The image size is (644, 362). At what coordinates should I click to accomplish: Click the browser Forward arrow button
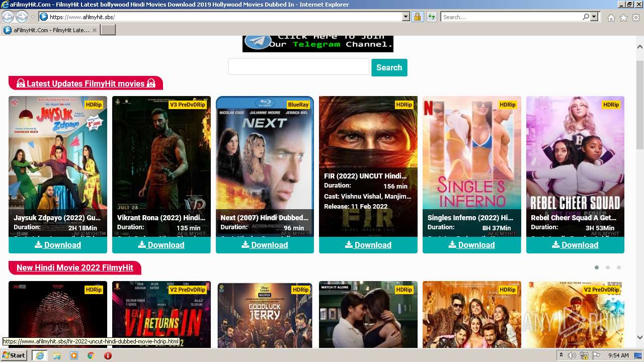click(22, 17)
